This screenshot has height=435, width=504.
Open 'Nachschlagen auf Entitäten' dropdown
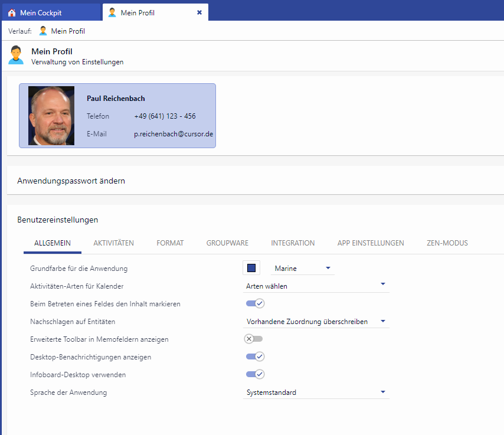coord(316,322)
